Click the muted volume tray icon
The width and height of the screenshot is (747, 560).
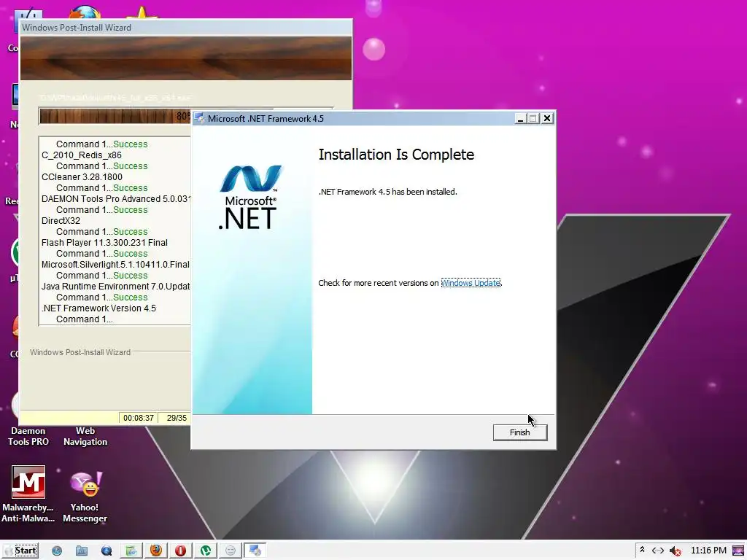tap(675, 551)
